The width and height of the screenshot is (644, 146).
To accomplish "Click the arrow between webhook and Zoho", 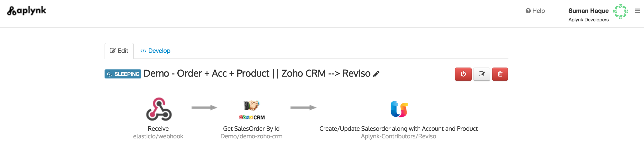I will click(204, 108).
